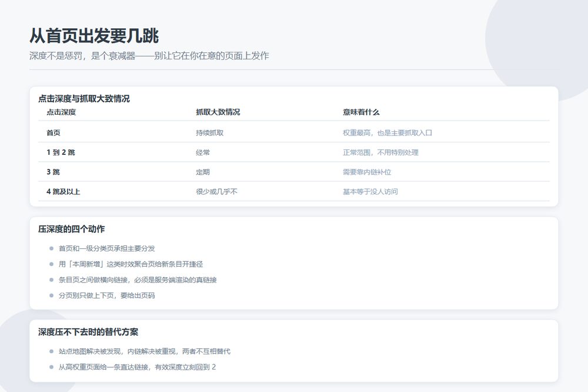Click bullet about 条目页之间做横向链接

138,280
